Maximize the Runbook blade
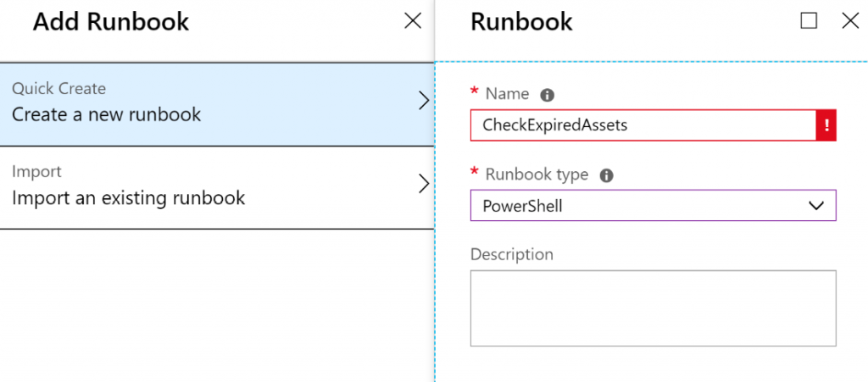 tap(809, 21)
